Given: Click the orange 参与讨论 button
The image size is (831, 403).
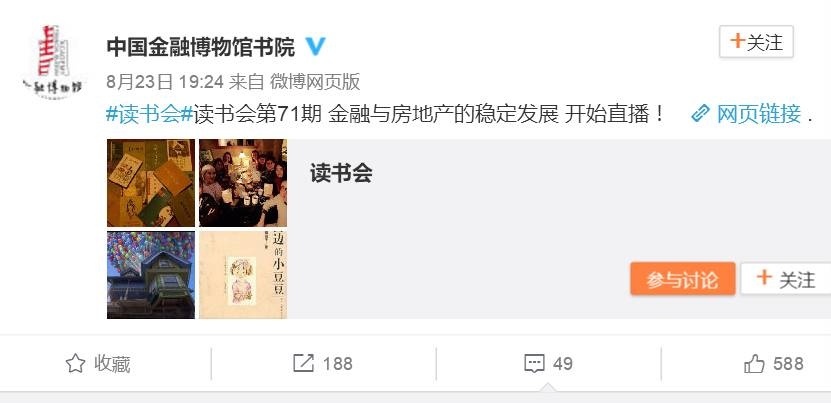Looking at the screenshot, I should tap(683, 279).
